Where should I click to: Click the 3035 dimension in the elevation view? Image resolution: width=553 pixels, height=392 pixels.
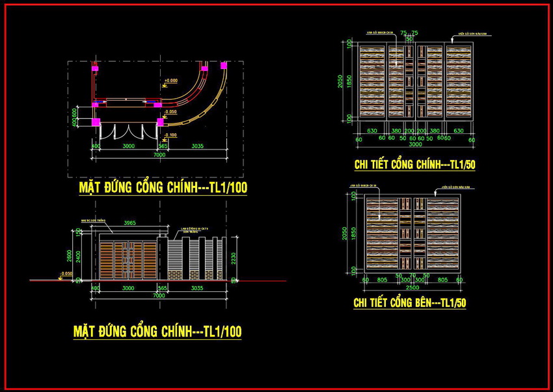(x=196, y=287)
